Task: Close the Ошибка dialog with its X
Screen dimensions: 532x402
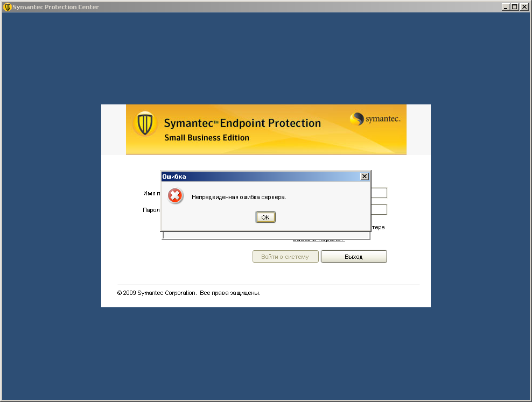Action: (x=365, y=177)
